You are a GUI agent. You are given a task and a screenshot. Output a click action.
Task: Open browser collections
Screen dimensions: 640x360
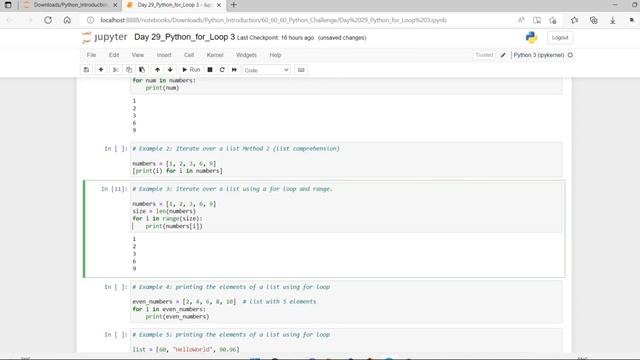coord(593,20)
